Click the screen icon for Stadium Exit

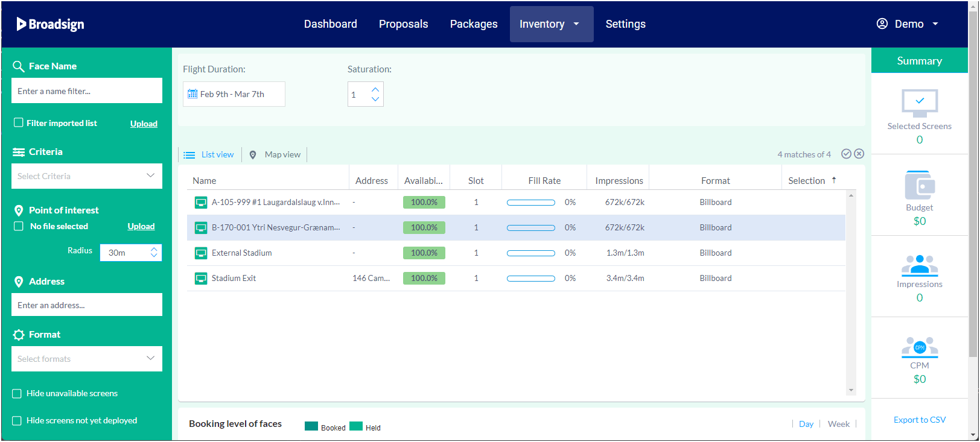coord(201,279)
